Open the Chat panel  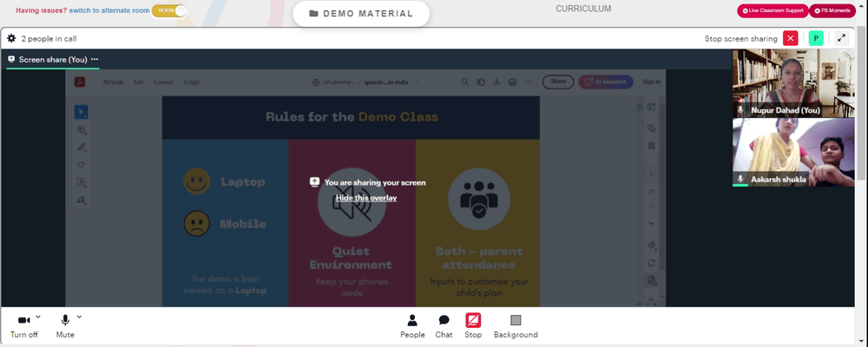(x=444, y=326)
